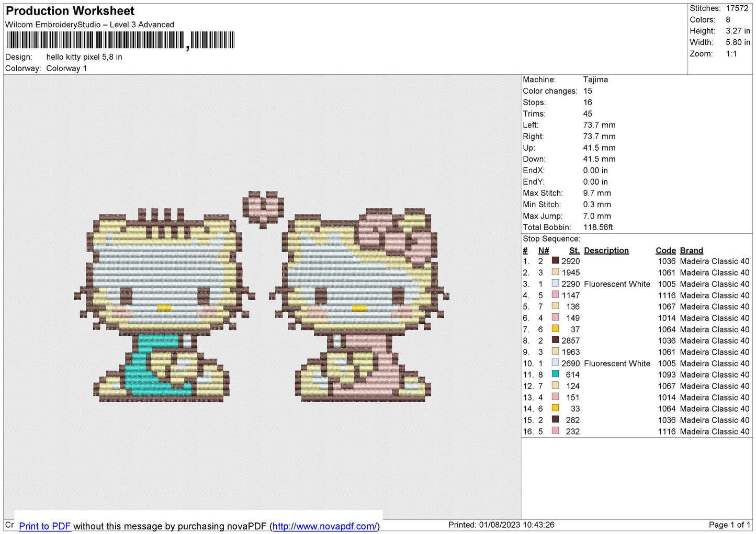Click the Stop Sequence heading

(551, 239)
